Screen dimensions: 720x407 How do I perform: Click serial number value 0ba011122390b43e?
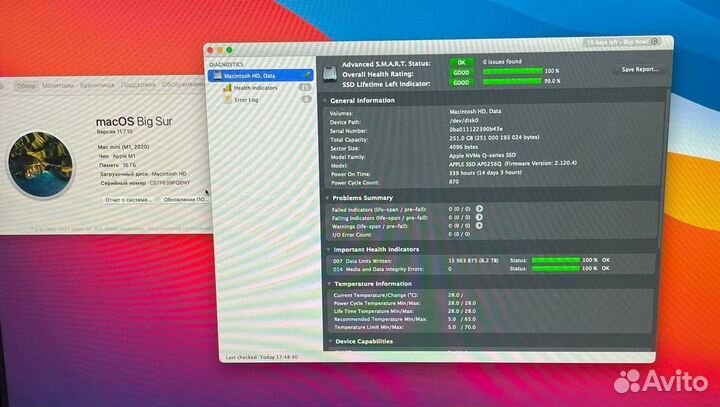[x=476, y=129]
